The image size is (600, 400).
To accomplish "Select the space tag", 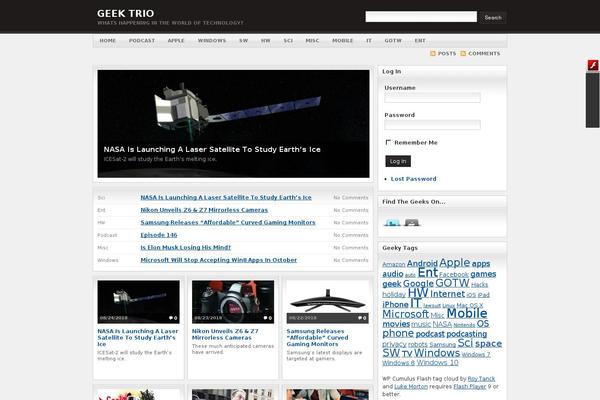I will (488, 344).
